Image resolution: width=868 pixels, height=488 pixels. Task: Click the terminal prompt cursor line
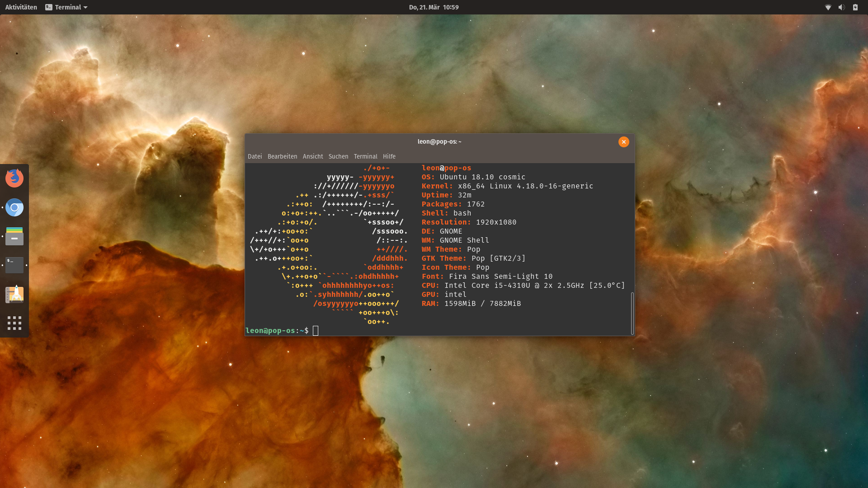coord(316,331)
